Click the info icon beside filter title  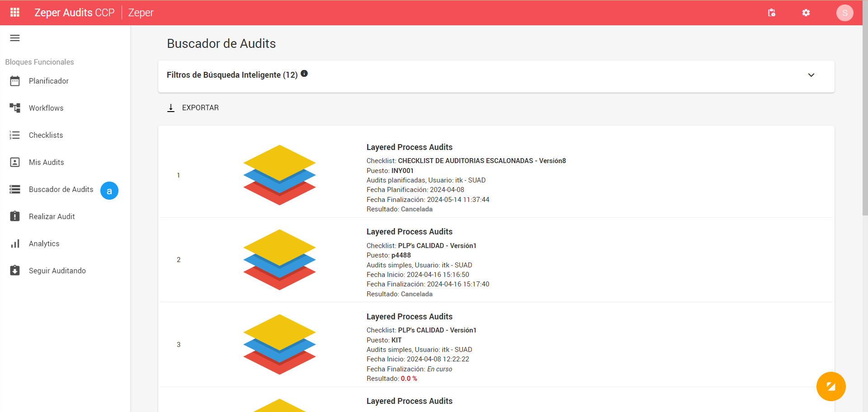coord(304,74)
